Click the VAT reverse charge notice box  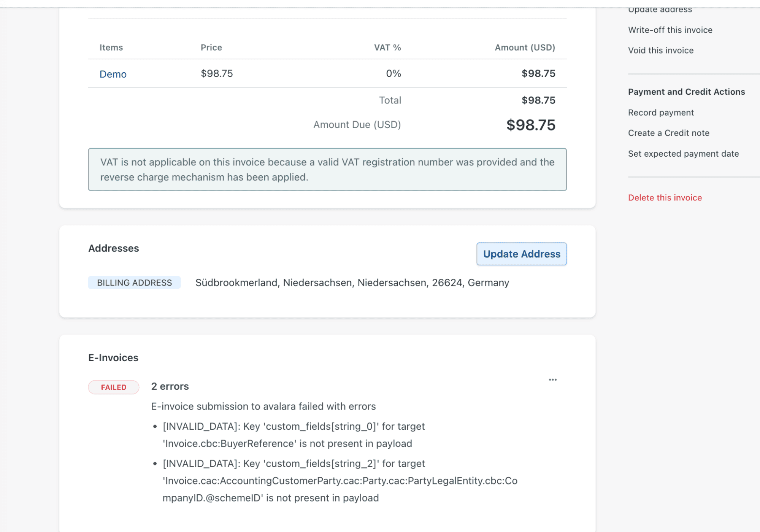coord(327,170)
